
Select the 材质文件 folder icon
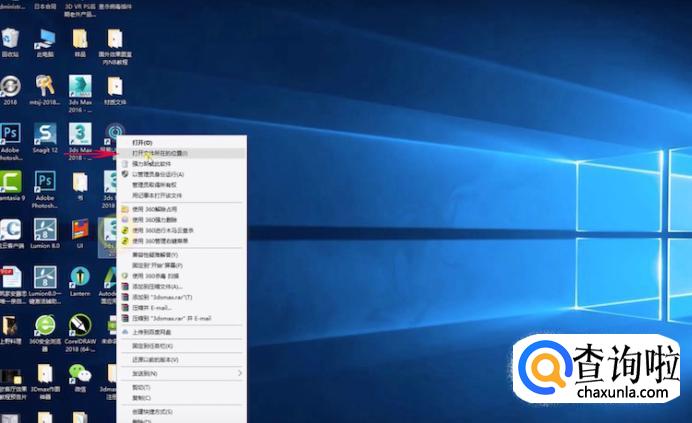115,90
